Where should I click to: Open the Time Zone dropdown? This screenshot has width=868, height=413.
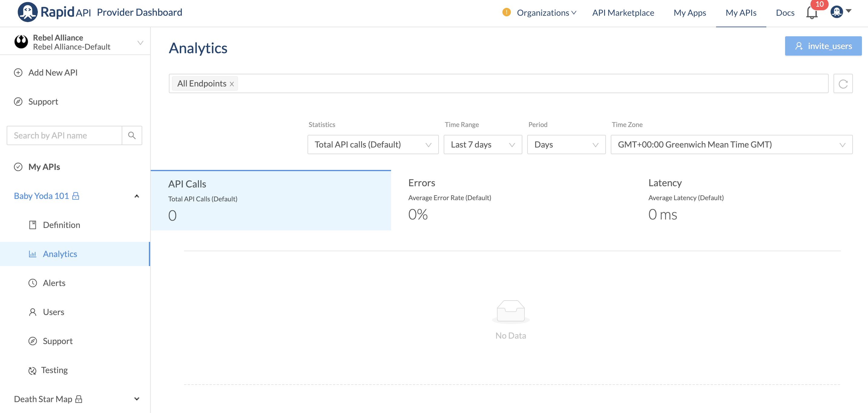coord(732,145)
